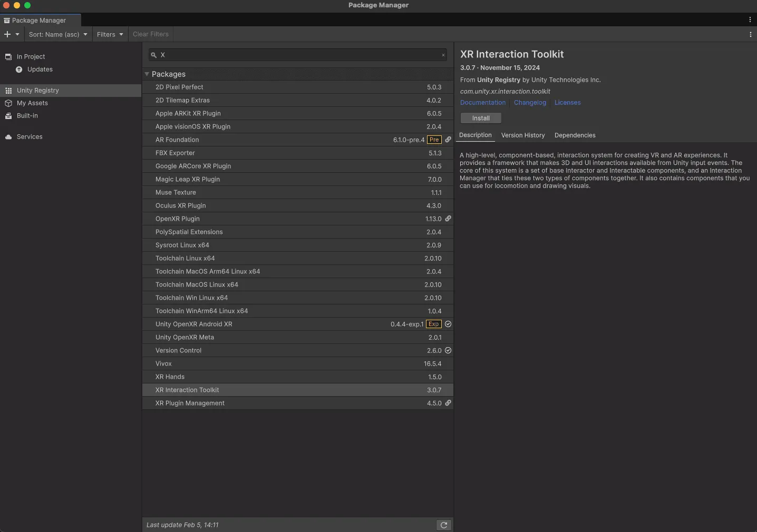
Task: Select the XR Hands package
Action: pos(169,377)
